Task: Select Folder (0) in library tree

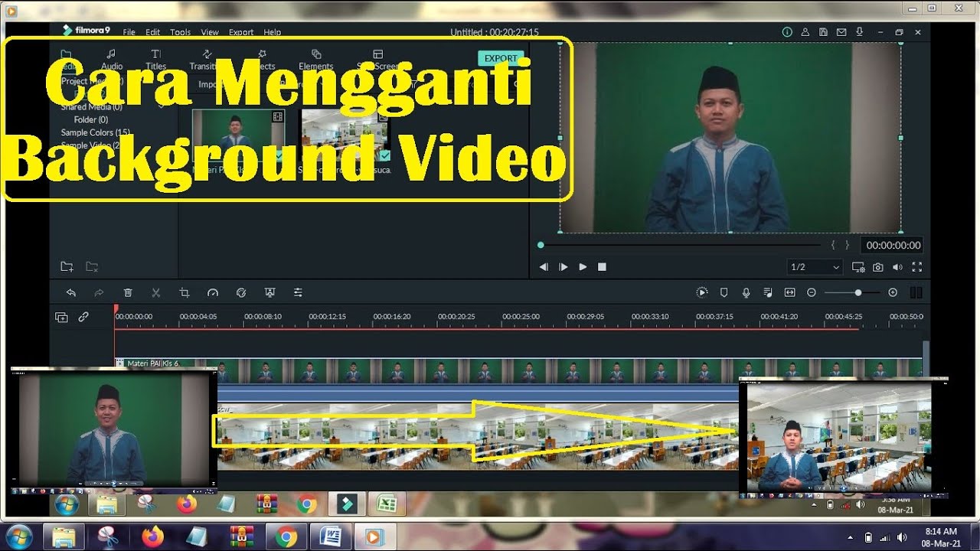Action: pos(91,119)
